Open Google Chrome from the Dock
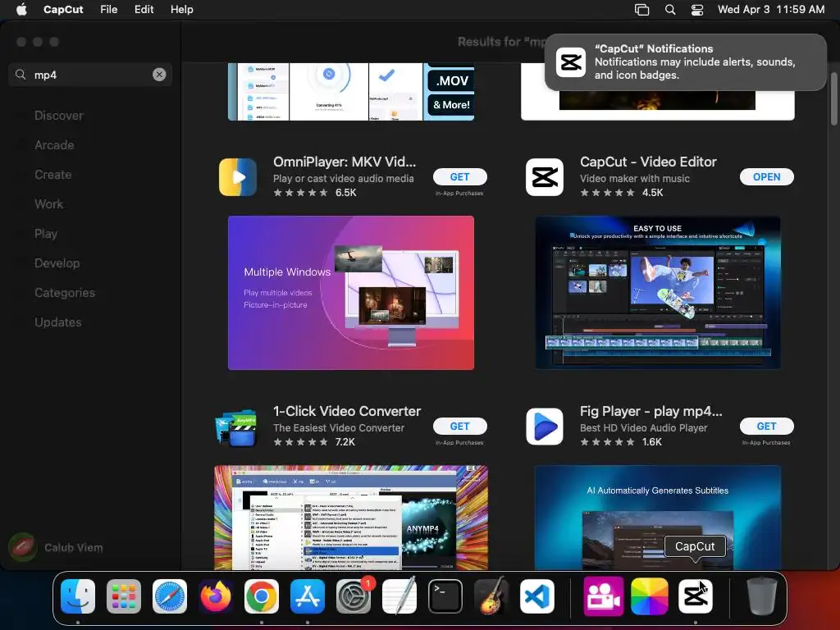Screen dimensions: 840x630 pyautogui.click(x=262, y=596)
